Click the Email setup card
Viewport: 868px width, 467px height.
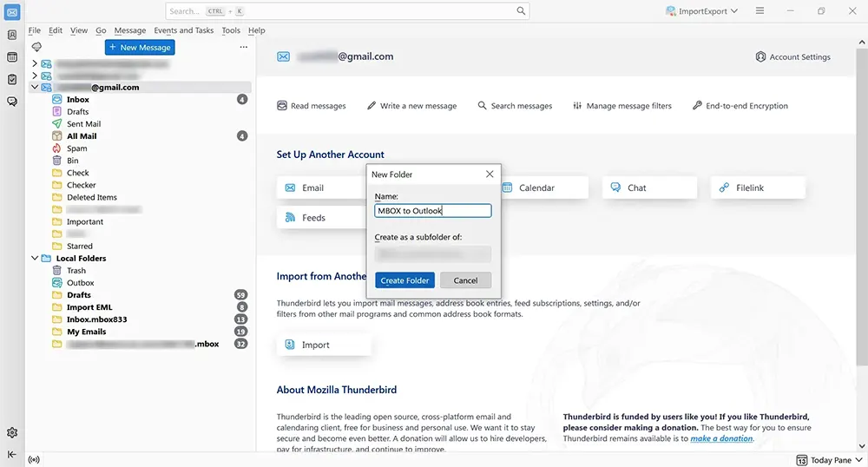321,187
